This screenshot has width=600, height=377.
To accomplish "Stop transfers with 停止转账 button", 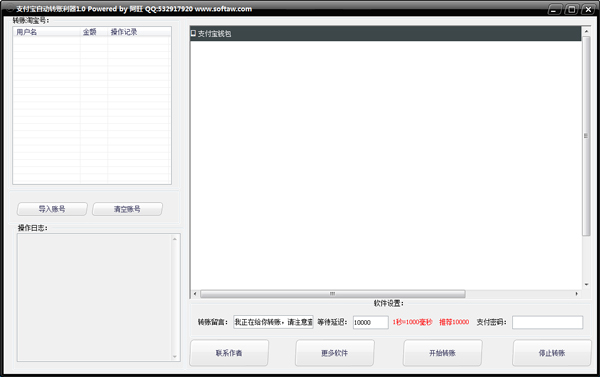I will click(x=552, y=353).
